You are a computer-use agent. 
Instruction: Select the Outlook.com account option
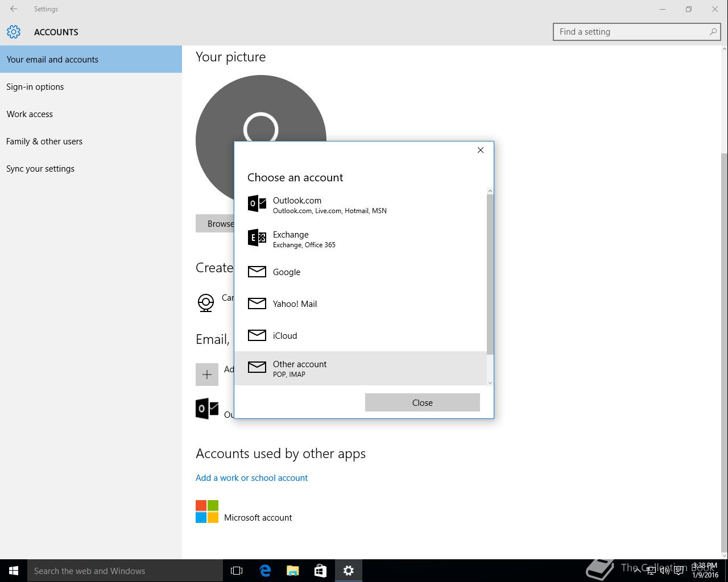click(361, 205)
